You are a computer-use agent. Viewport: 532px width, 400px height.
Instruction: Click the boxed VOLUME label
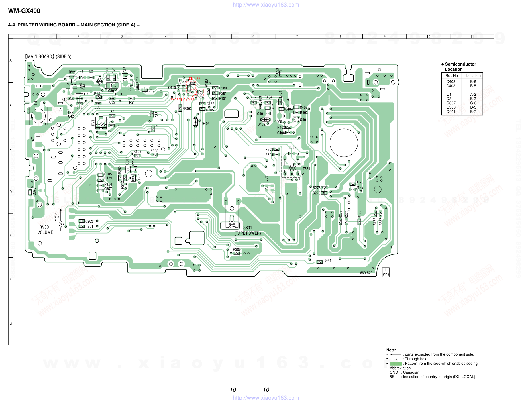(x=45, y=232)
